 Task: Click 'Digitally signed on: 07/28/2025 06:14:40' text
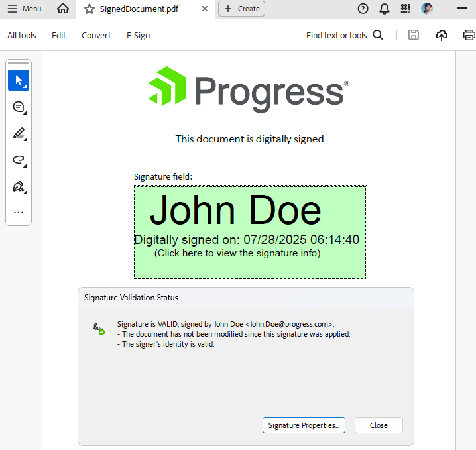point(247,239)
